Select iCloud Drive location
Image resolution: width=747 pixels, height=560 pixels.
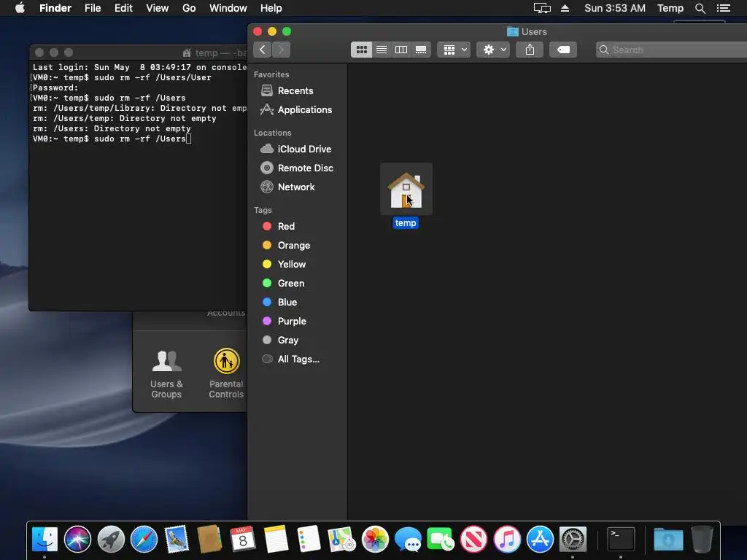(296, 149)
